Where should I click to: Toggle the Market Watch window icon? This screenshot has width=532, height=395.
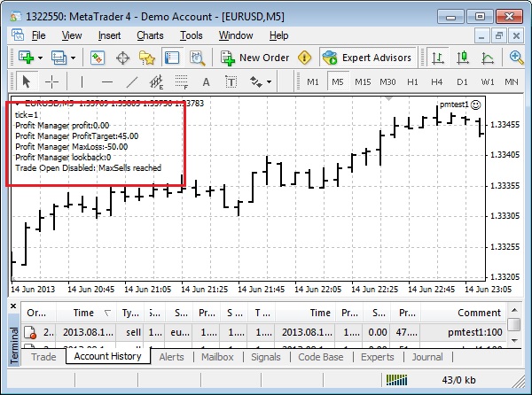pos(98,58)
